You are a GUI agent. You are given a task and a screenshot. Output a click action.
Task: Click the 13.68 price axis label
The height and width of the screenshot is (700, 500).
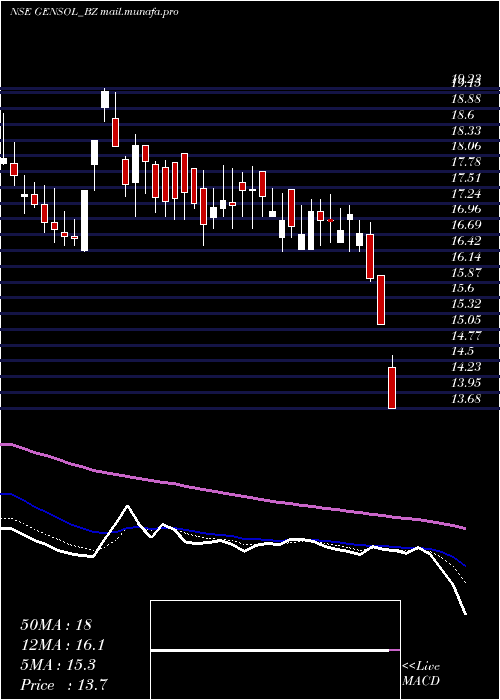(x=466, y=398)
